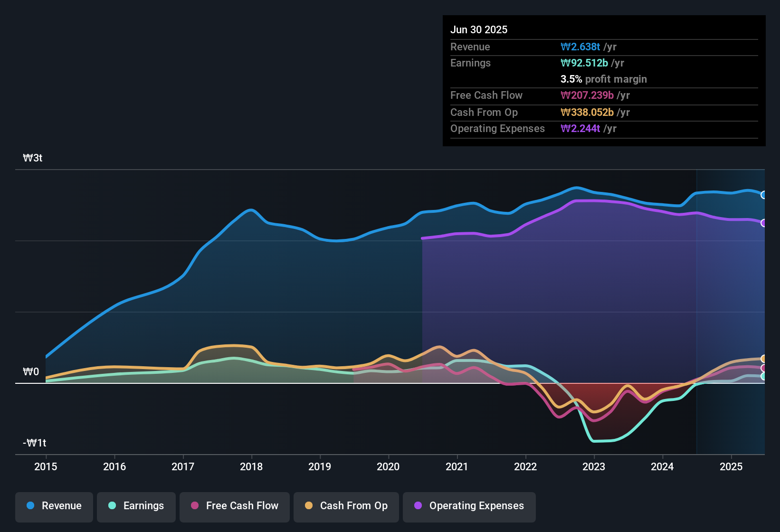Select the 2023 label on the timeline
This screenshot has width=780, height=532.
click(594, 466)
